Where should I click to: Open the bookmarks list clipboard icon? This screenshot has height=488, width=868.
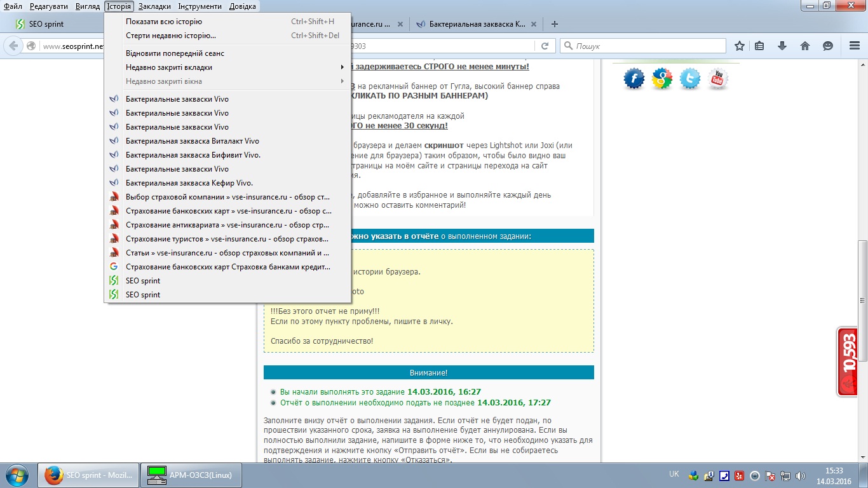click(x=759, y=46)
